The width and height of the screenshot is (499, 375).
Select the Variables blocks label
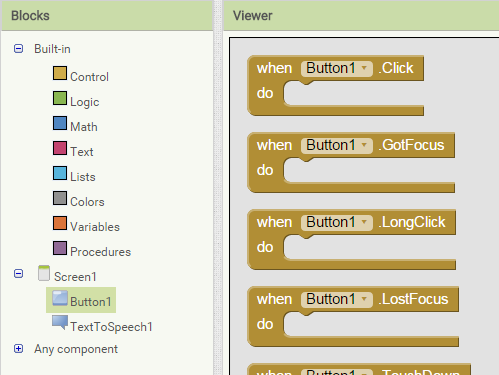click(x=95, y=227)
